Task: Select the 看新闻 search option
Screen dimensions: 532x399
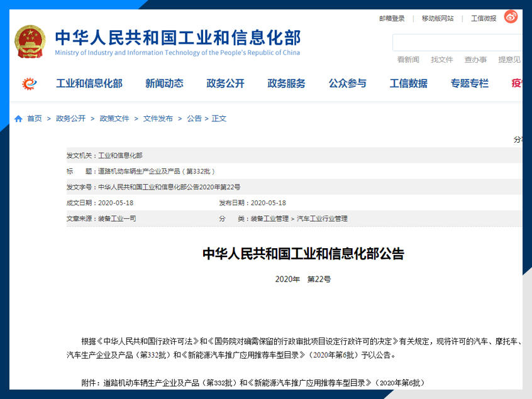Action: (x=408, y=60)
